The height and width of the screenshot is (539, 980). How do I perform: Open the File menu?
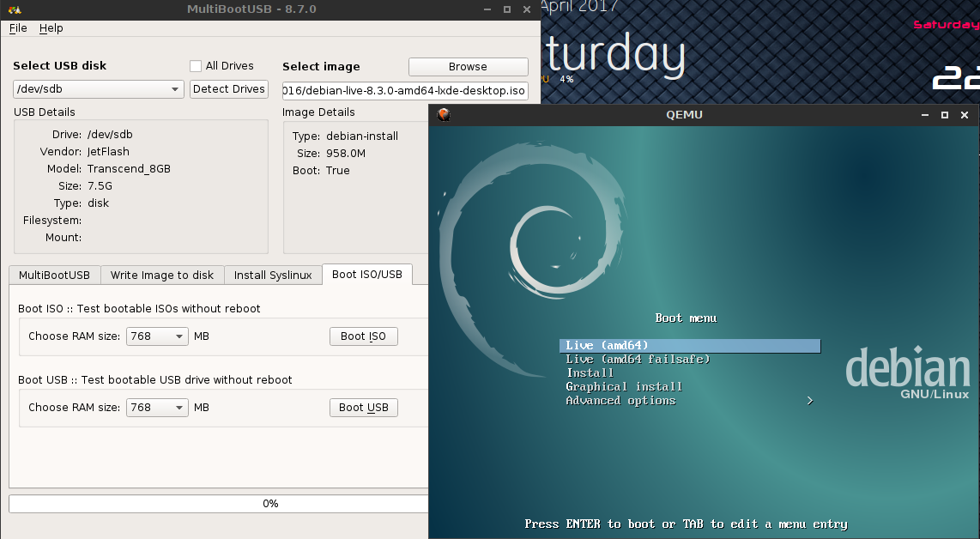(x=18, y=28)
